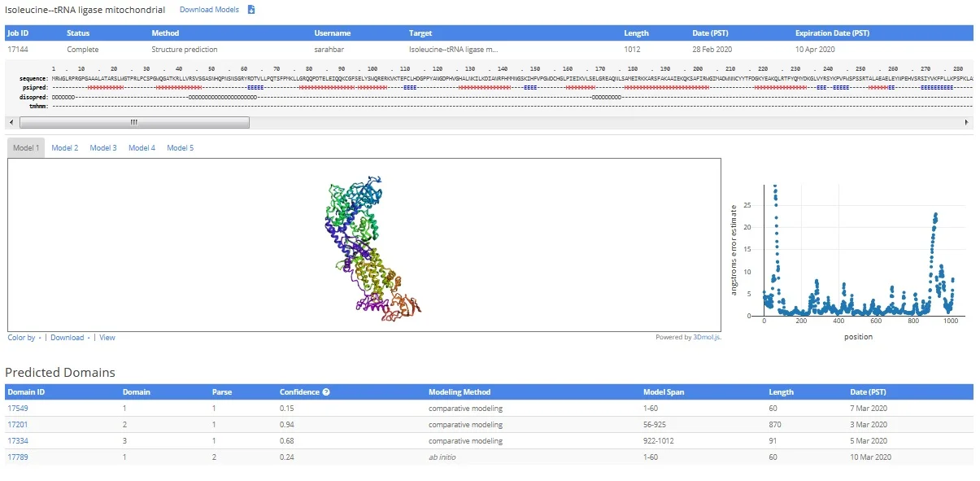Click the job ID '17144' cell

tap(19, 49)
